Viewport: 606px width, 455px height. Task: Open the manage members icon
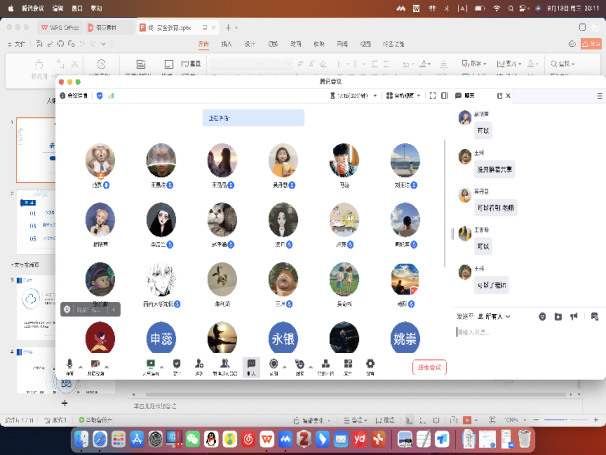[226, 365]
